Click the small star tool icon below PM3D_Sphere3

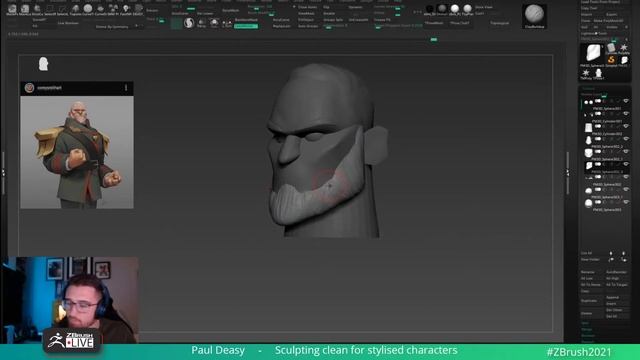[586, 73]
